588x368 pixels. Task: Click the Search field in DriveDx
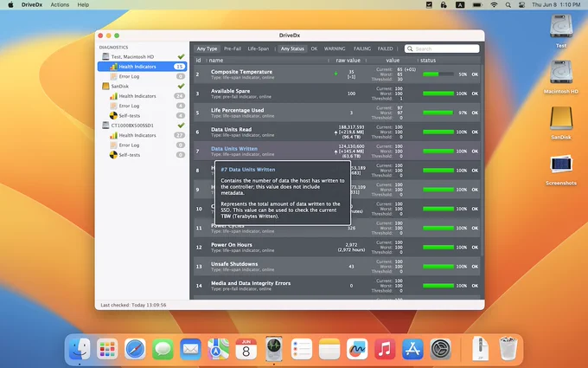[x=442, y=48]
